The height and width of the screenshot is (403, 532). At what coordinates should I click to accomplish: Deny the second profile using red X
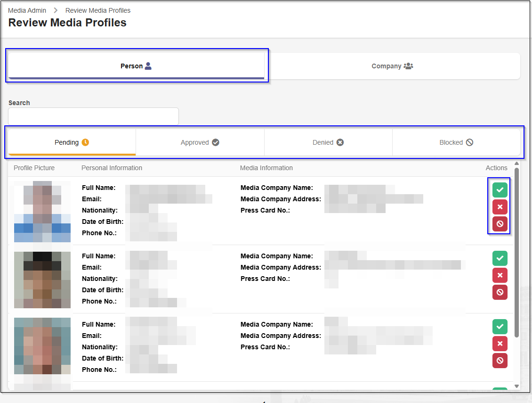(x=500, y=275)
